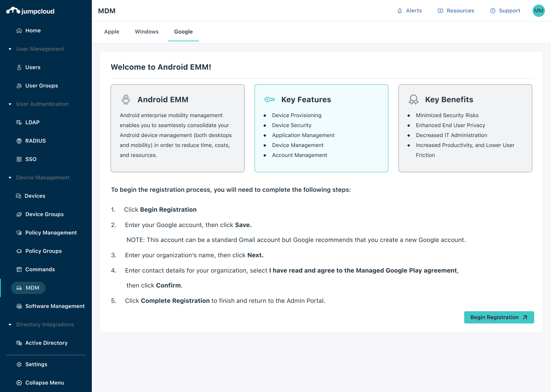
Task: Click the Devices icon in sidebar
Action: tap(18, 196)
